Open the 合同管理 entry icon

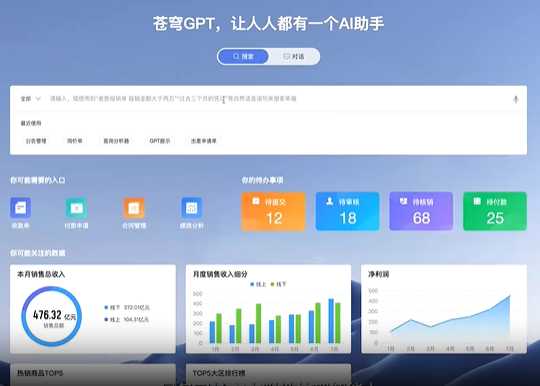coord(134,208)
